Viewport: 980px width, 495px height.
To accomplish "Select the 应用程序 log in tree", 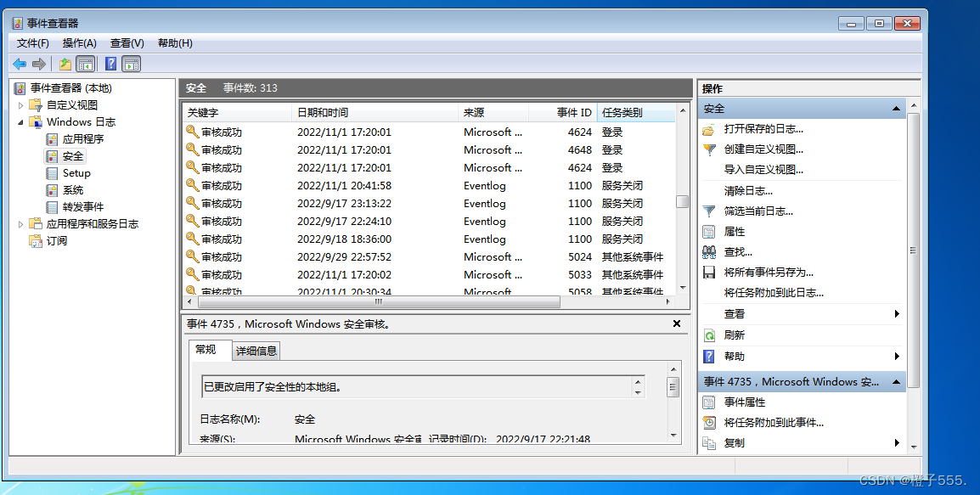I will [83, 138].
